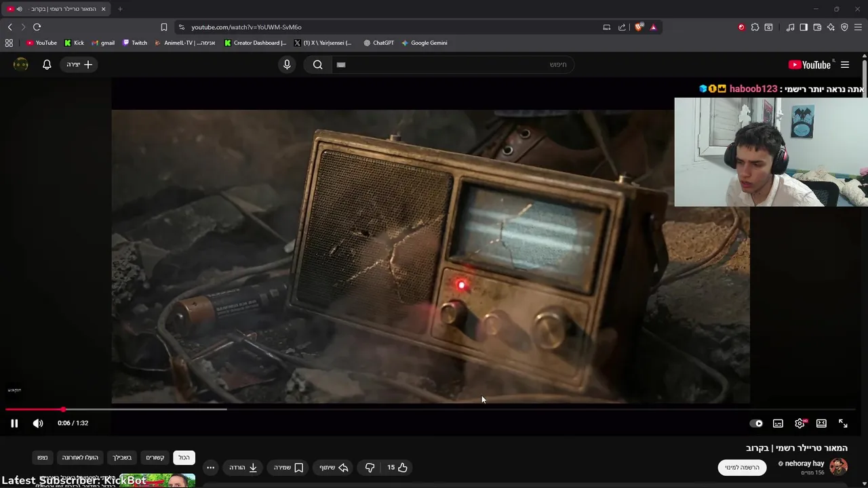Dislike the video with thumbs down
Image resolution: width=868 pixels, height=488 pixels.
click(370, 467)
